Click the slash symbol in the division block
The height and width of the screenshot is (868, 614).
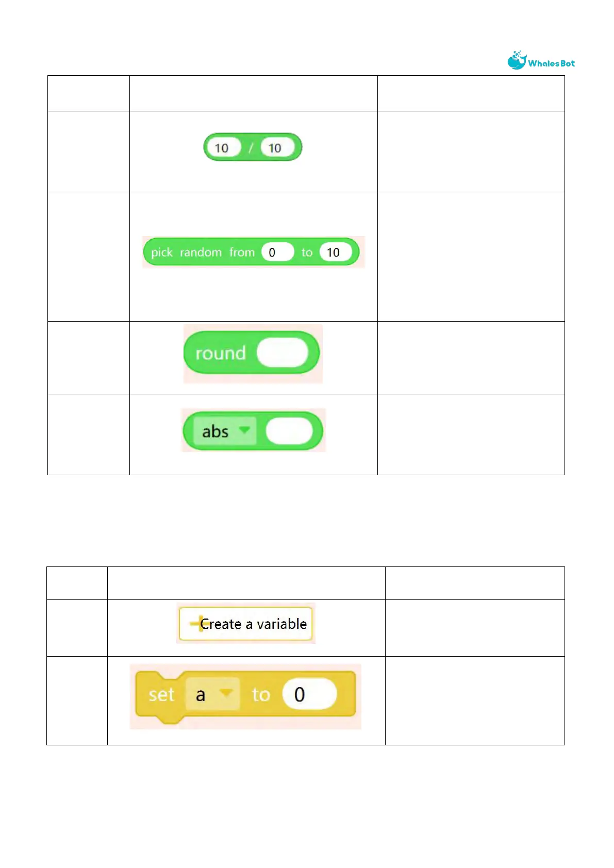(x=251, y=148)
